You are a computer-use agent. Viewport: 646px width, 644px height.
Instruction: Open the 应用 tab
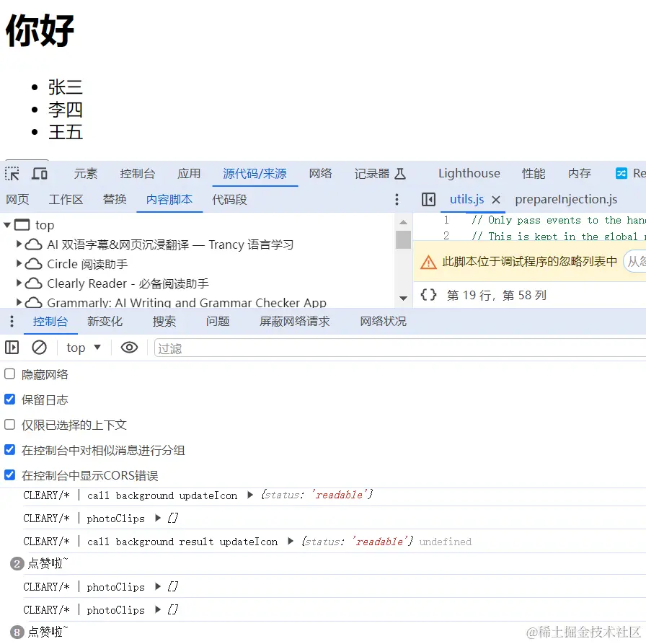(x=189, y=174)
